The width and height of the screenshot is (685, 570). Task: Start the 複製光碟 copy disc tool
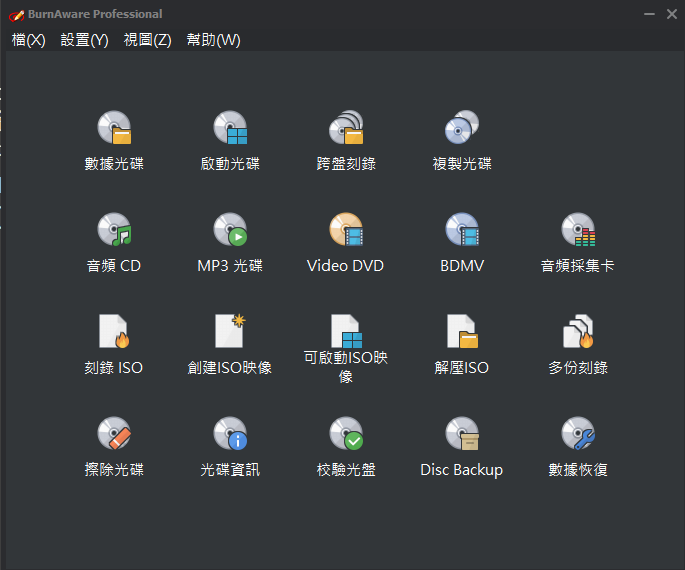tap(462, 141)
